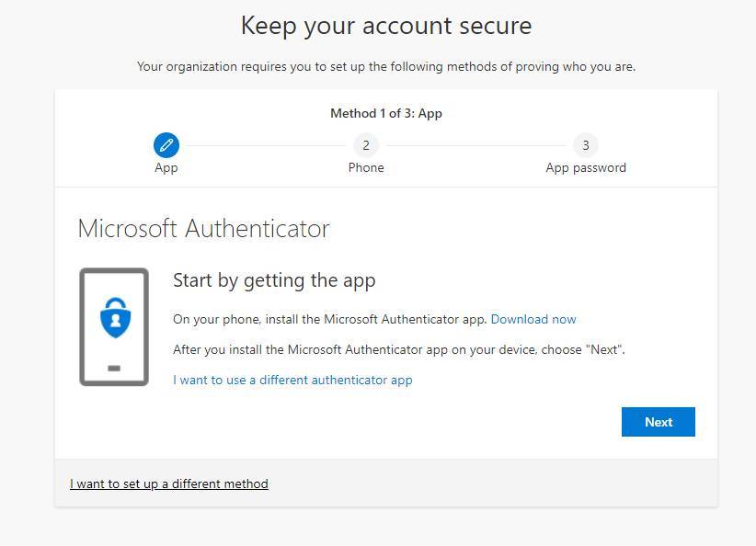Click the progress line between Phone and App password

coord(476,145)
